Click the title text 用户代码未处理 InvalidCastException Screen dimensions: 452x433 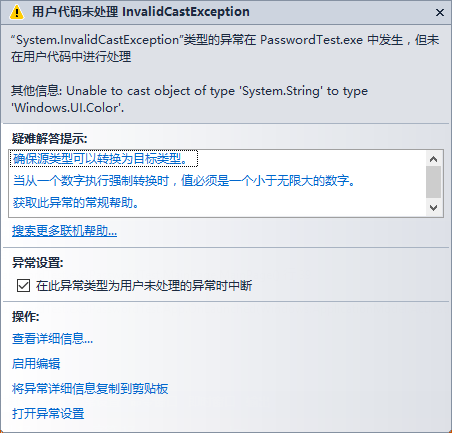click(x=140, y=12)
